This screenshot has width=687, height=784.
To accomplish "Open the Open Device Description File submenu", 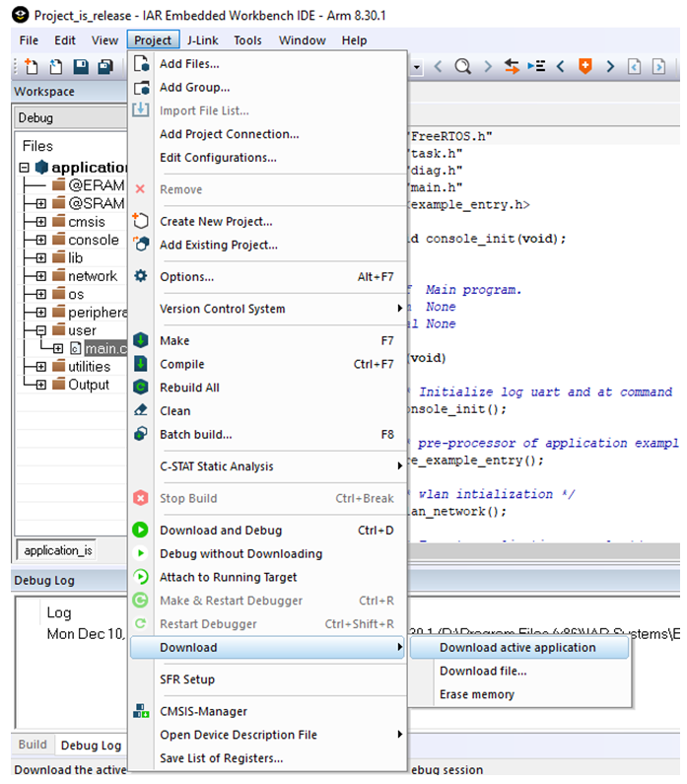I will click(x=267, y=735).
